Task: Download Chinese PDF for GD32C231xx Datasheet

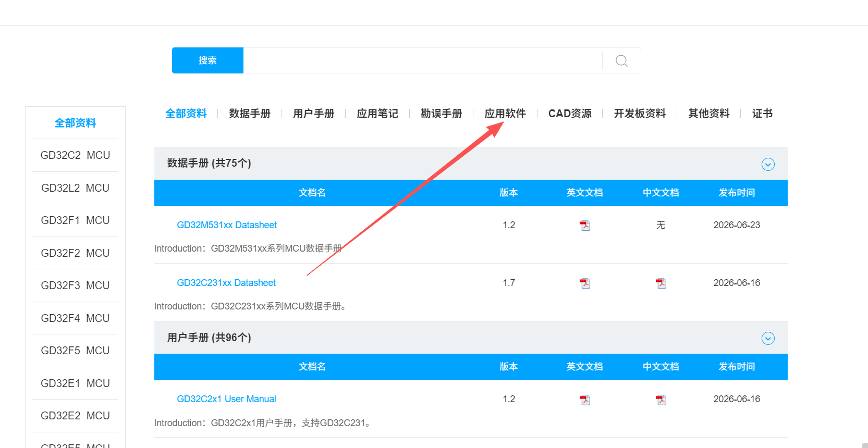Action: click(661, 283)
